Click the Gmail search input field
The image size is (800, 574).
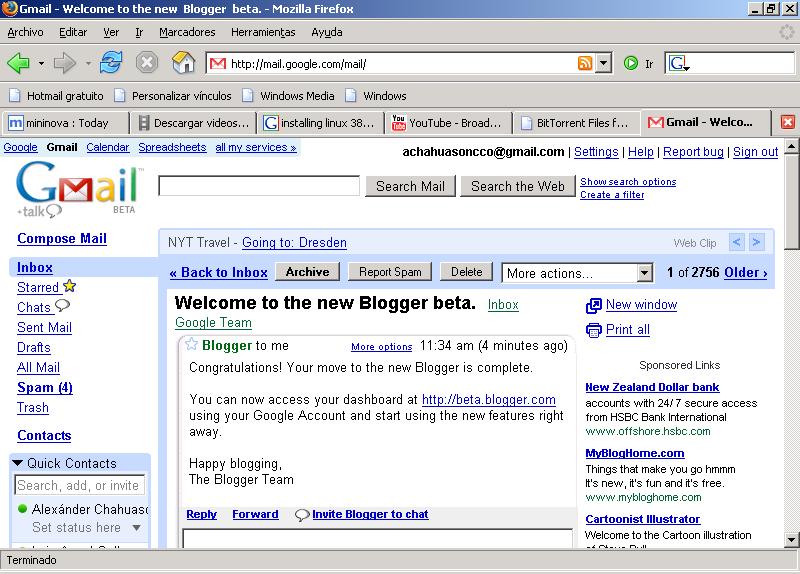click(259, 186)
